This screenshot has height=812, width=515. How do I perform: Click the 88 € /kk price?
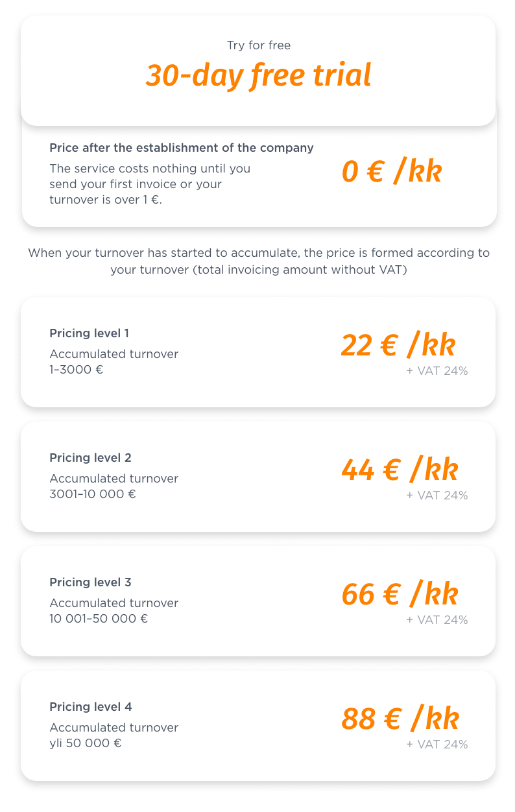[x=400, y=719]
